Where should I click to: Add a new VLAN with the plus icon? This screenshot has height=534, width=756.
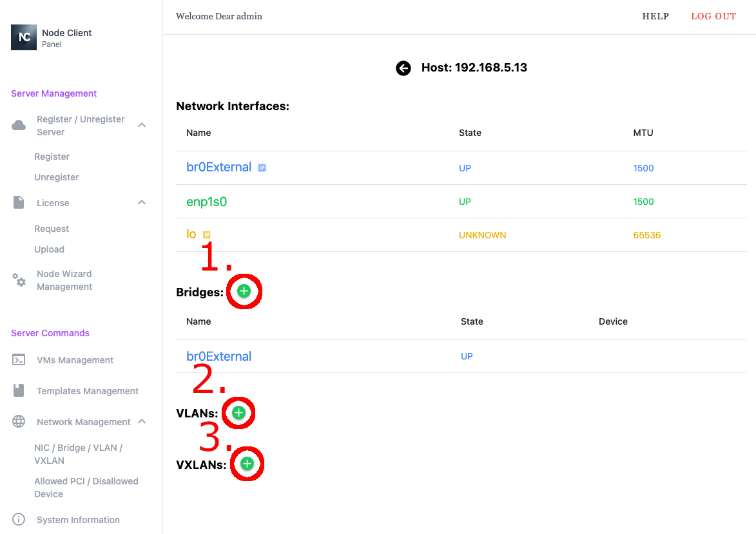238,413
